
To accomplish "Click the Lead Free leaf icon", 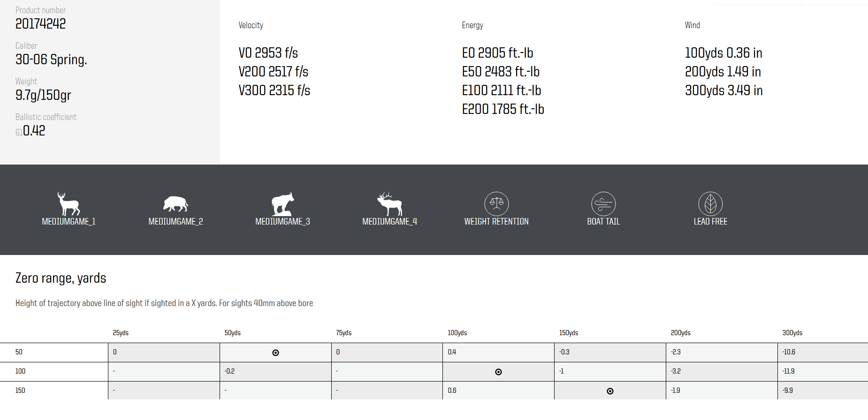I will tap(710, 203).
